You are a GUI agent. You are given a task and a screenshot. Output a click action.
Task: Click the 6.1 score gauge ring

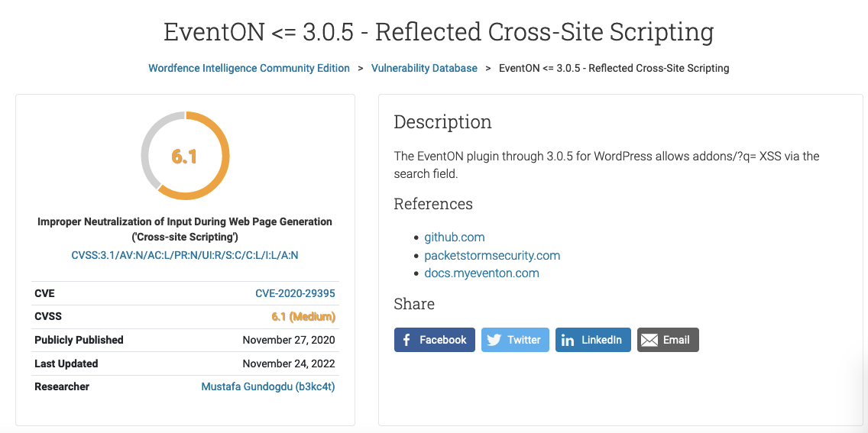[185, 155]
